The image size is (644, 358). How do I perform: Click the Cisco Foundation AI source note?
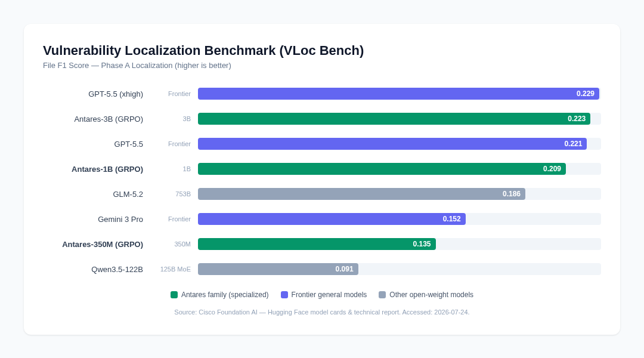coord(321,313)
